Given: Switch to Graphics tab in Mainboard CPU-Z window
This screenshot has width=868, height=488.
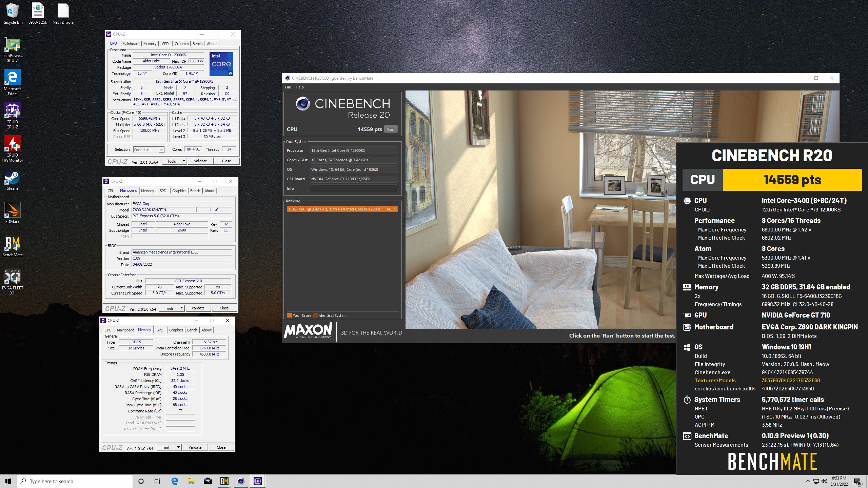Looking at the screenshot, I should click(x=179, y=191).
